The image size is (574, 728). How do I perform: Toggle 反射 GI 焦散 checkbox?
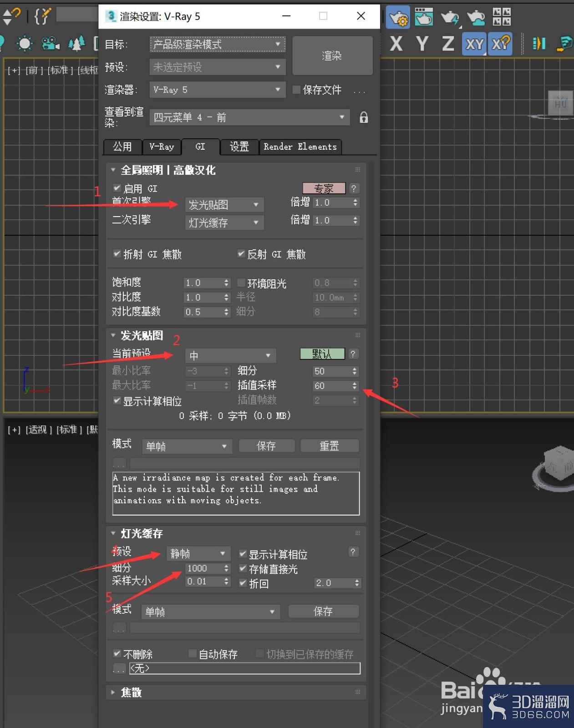tap(241, 254)
